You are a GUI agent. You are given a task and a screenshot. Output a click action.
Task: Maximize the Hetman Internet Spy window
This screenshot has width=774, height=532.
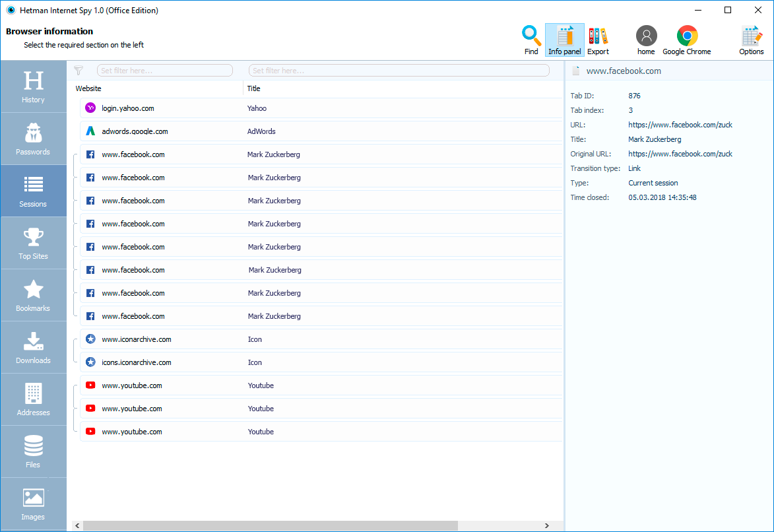tap(728, 10)
